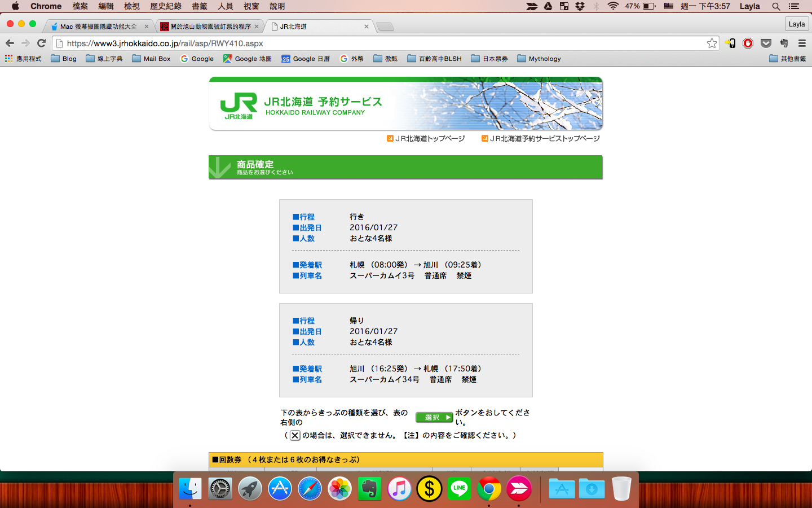Open the JR北海道トップページ link
The image size is (812, 508).
coord(426,138)
